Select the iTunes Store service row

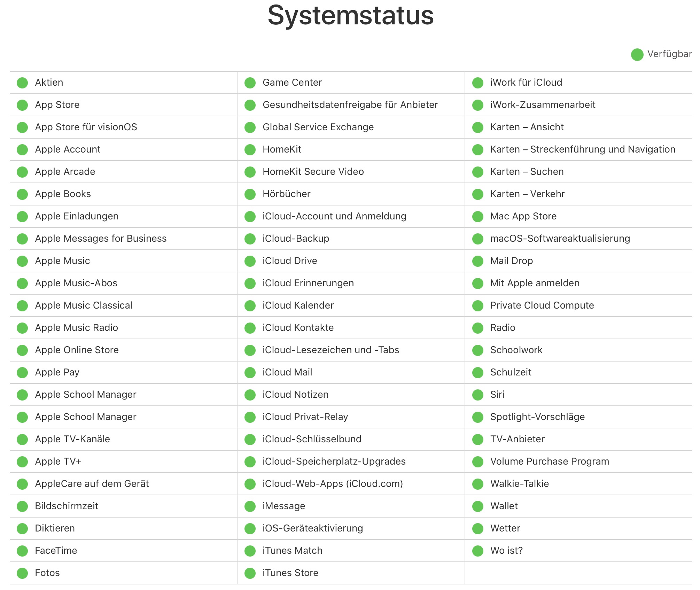(290, 573)
